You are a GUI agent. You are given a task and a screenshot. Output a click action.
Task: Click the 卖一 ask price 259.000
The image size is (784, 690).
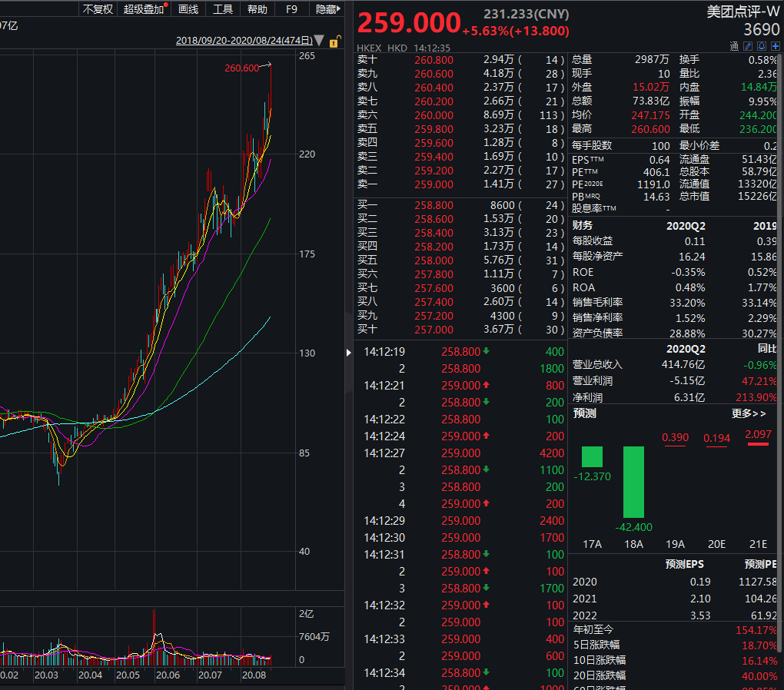pyautogui.click(x=434, y=184)
